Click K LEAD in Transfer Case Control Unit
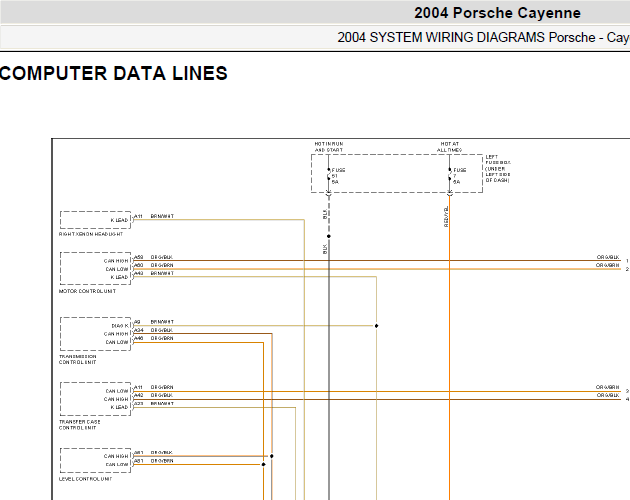 click(x=119, y=407)
